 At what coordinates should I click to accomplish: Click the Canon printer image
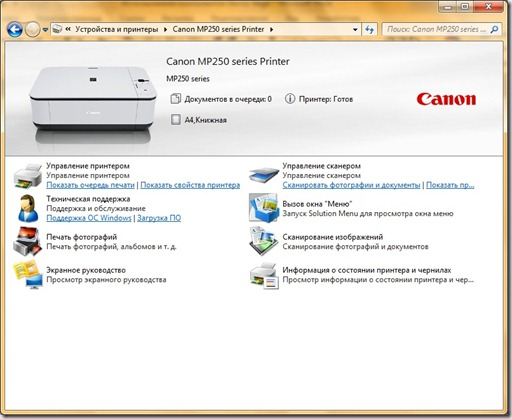click(93, 99)
